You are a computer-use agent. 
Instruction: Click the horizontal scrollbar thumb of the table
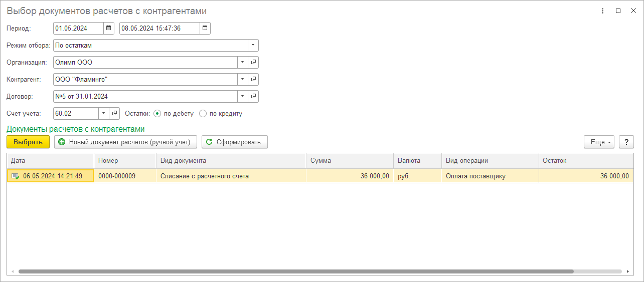pyautogui.click(x=296, y=271)
